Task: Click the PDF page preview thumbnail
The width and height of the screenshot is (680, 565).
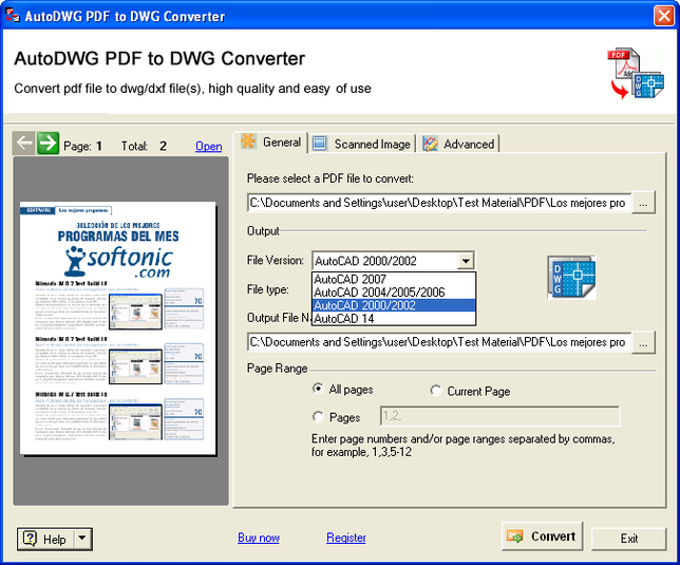Action: pos(118,328)
